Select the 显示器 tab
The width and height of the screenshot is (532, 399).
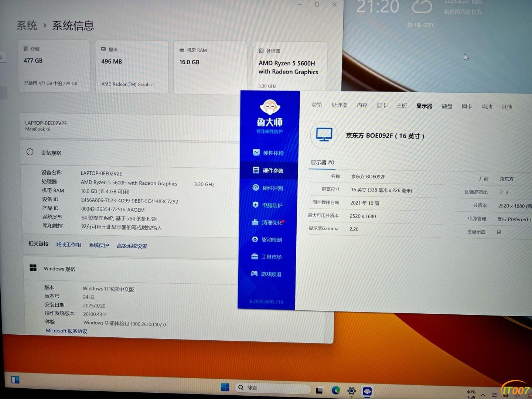(x=424, y=106)
